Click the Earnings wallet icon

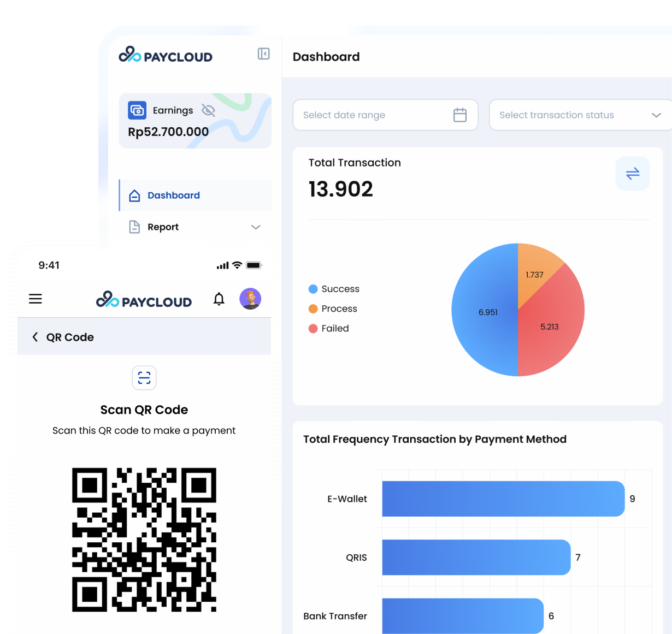[137, 110]
